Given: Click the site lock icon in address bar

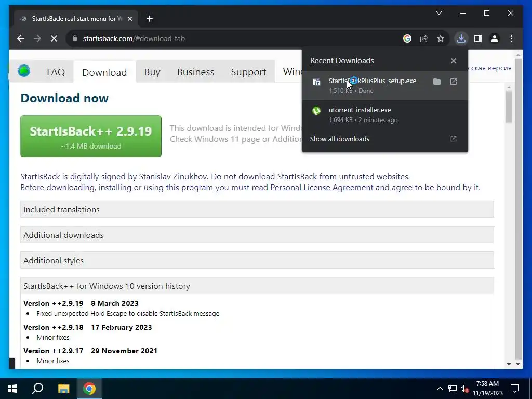Looking at the screenshot, I should [75, 38].
